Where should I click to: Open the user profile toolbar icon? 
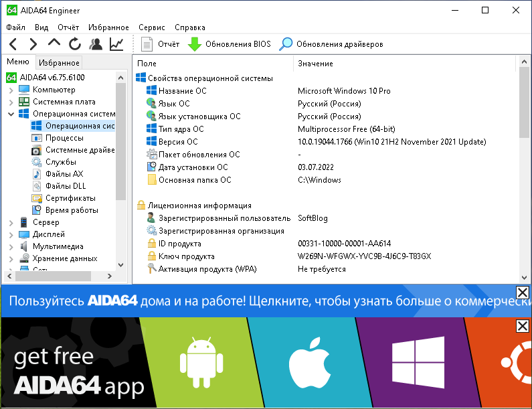point(96,44)
